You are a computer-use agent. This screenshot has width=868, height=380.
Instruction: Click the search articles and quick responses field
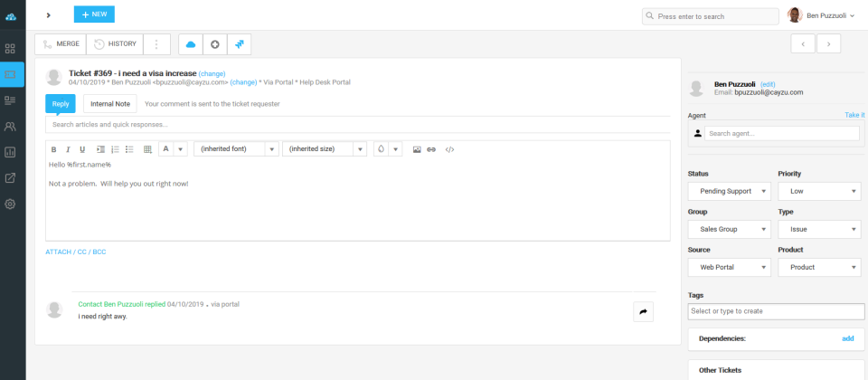358,125
